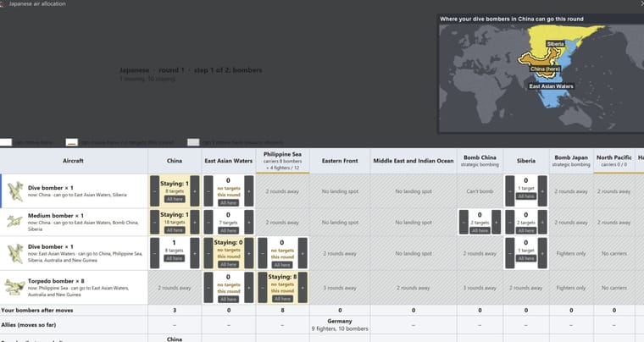Click All here for Medium bomber in East Asian Waters

tap(228, 230)
